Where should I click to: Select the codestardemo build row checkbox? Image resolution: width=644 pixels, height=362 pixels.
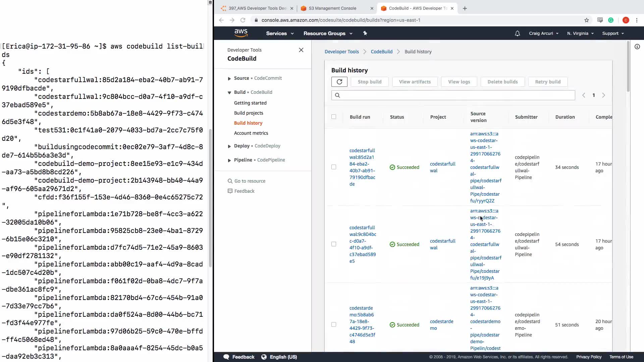[x=333, y=324]
